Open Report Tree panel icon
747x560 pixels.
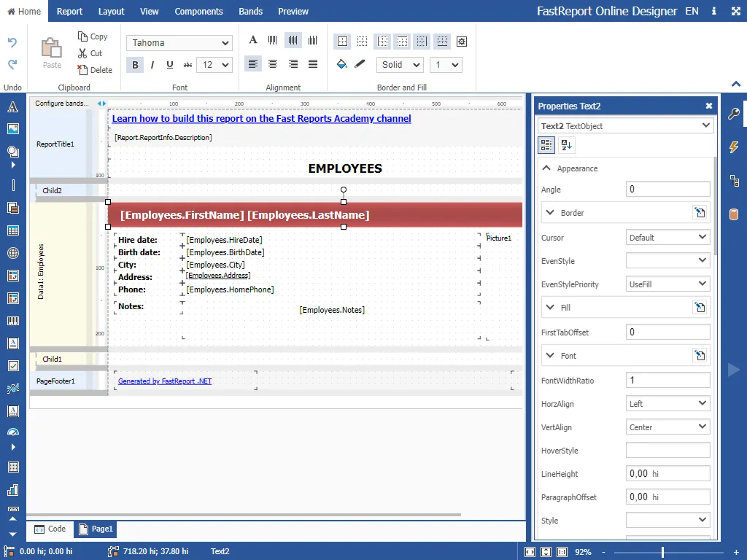(x=734, y=181)
